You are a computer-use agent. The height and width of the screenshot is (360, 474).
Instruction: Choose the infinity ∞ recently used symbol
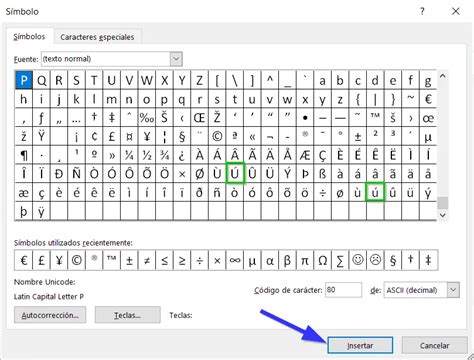235,260
